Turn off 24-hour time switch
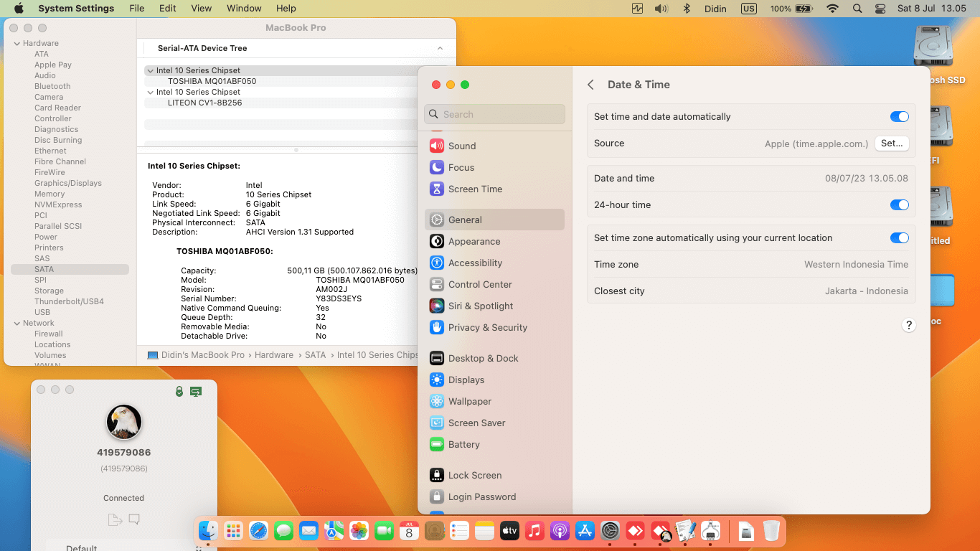The height and width of the screenshot is (551, 980). [x=899, y=204]
